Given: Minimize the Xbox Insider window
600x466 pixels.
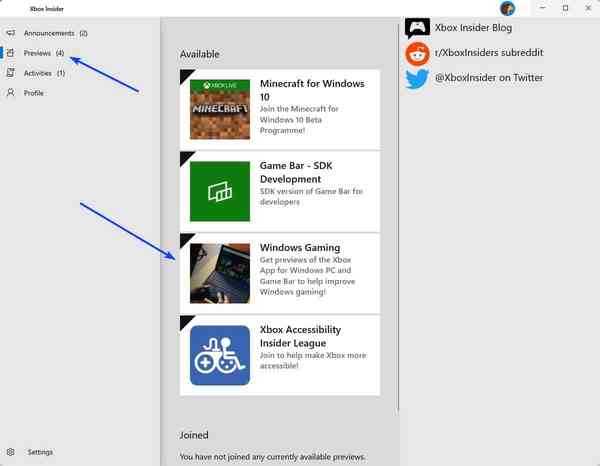Looking at the screenshot, I should tap(542, 8).
